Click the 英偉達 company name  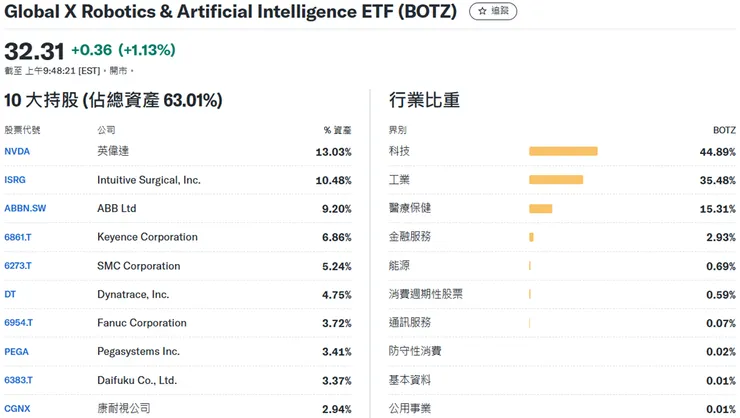[112, 152]
